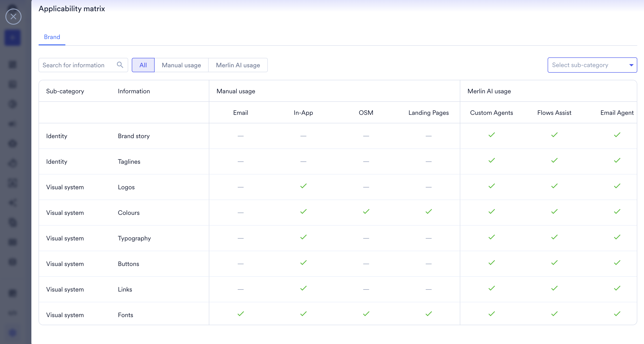Image resolution: width=644 pixels, height=344 pixels.
Task: Click the Brand story Email dash
Action: click(241, 136)
